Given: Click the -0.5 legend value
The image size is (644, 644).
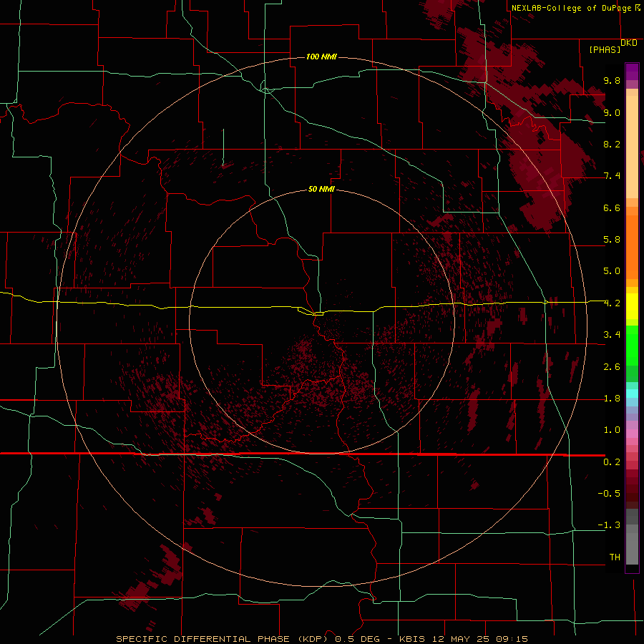Looking at the screenshot, I should coord(609,494).
